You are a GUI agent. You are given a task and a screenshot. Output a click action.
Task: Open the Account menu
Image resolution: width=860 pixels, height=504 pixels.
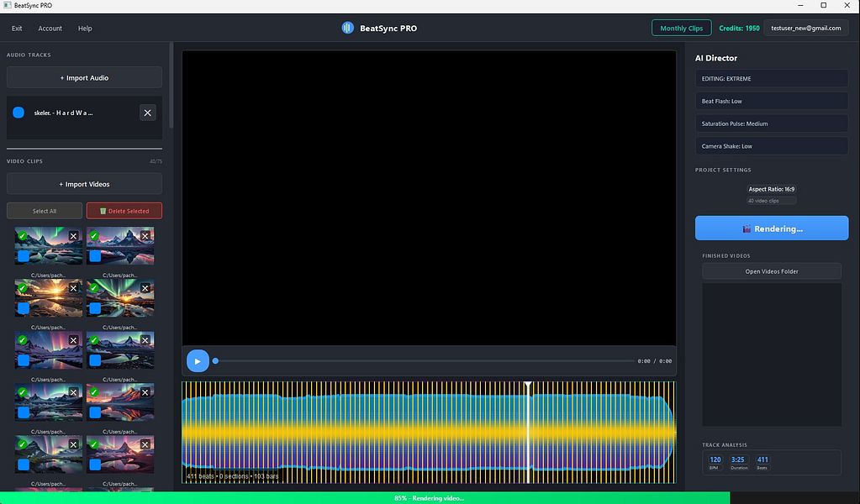(x=50, y=28)
